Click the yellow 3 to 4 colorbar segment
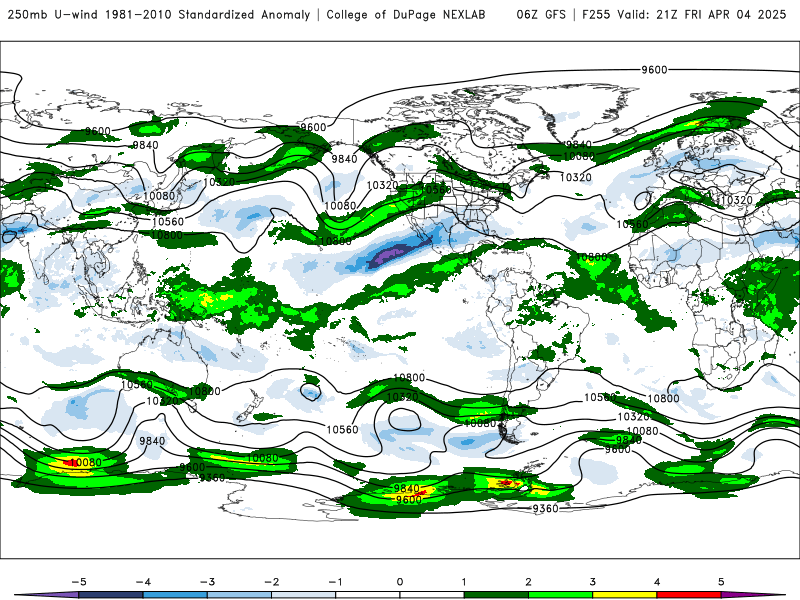Image resolution: width=800 pixels, height=600 pixels. point(624,595)
